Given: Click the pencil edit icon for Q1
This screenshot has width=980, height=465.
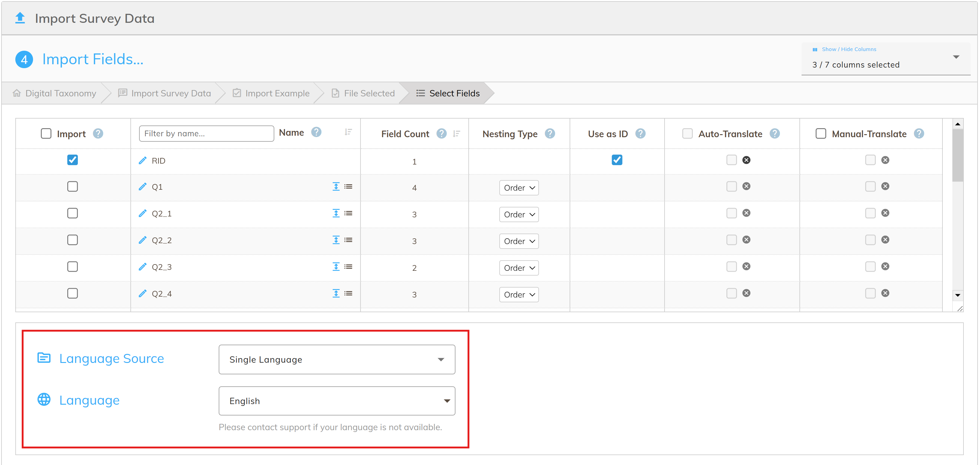Looking at the screenshot, I should (142, 187).
